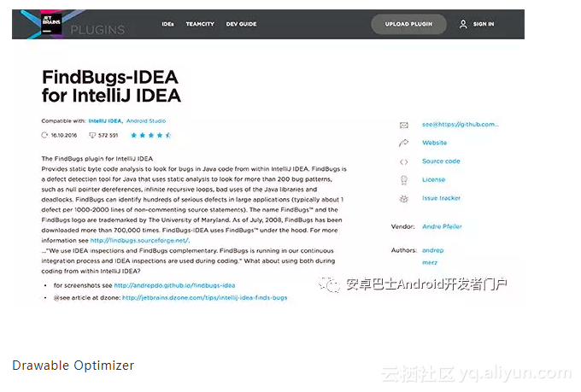Click the Website arrow icon
581x392 pixels.
point(403,143)
